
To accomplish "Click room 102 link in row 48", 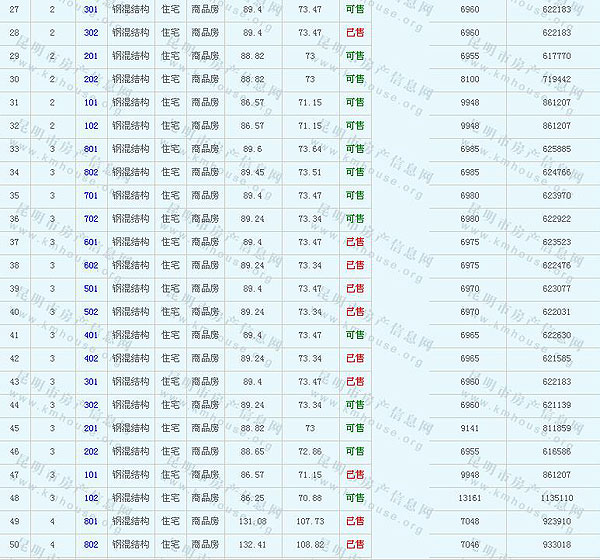I will (x=91, y=497).
